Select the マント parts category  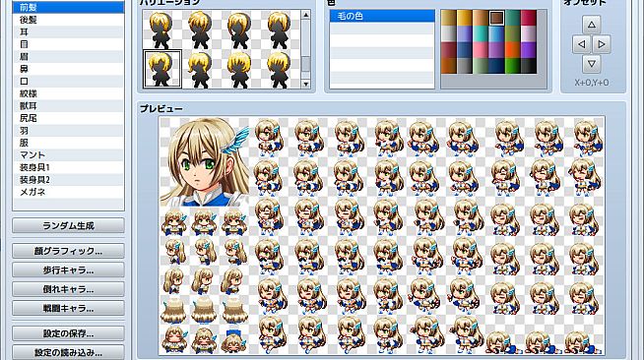(x=68, y=155)
